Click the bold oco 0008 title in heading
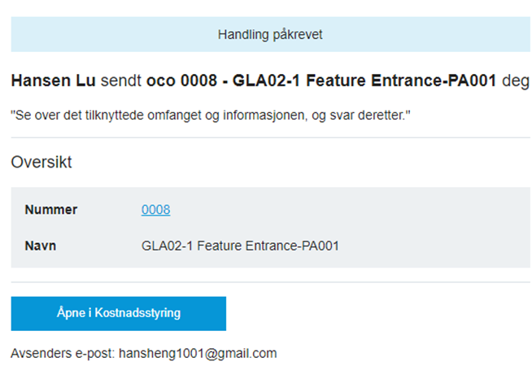This screenshot has width=532, height=392. click(321, 81)
